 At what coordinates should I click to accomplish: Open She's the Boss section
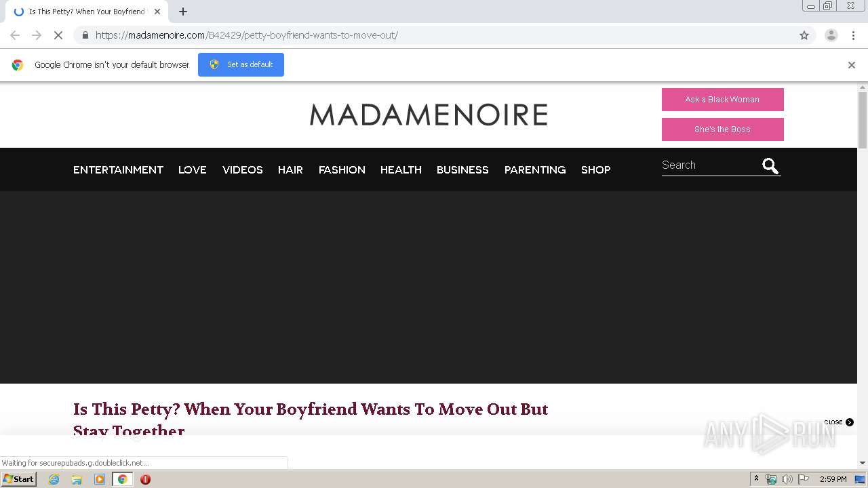coord(723,129)
